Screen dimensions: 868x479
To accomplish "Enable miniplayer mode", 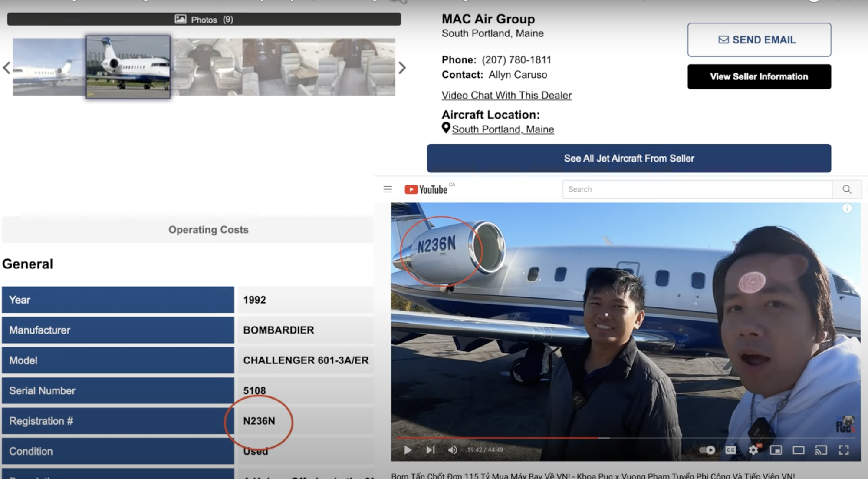I will [x=776, y=450].
